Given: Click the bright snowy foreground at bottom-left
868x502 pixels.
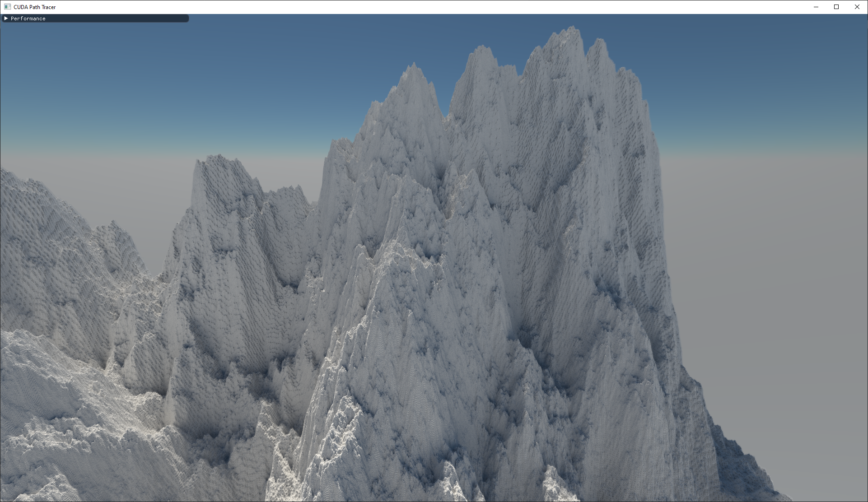Looking at the screenshot, I should 54,406.
